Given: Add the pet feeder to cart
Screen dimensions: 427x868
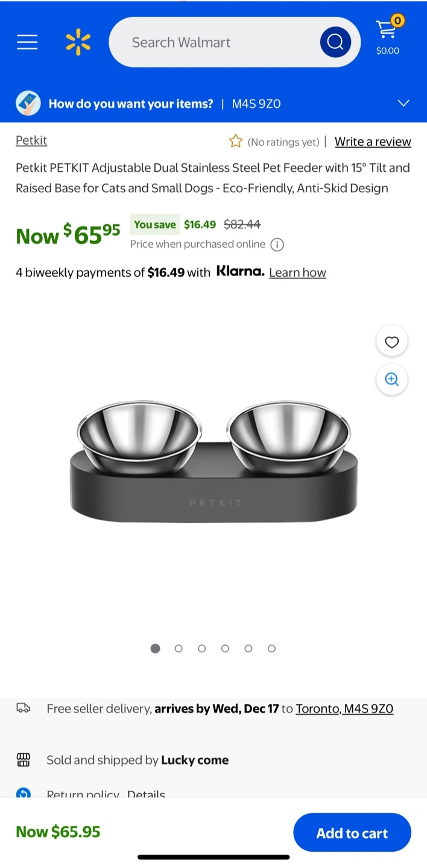Looking at the screenshot, I should click(x=352, y=833).
